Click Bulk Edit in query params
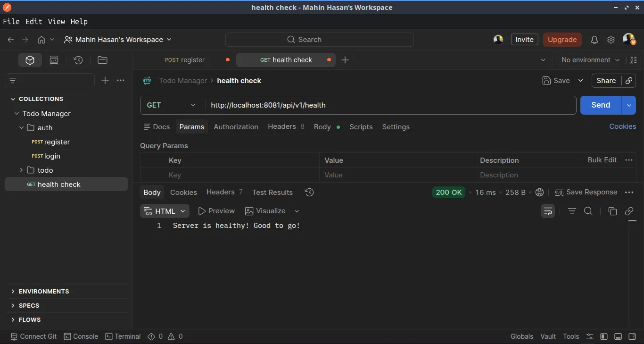Screen dimensions: 644x344 click(602, 160)
